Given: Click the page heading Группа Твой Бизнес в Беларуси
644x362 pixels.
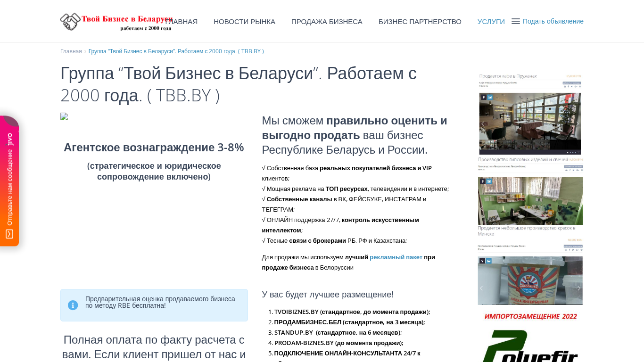Looking at the screenshot, I should pyautogui.click(x=239, y=84).
